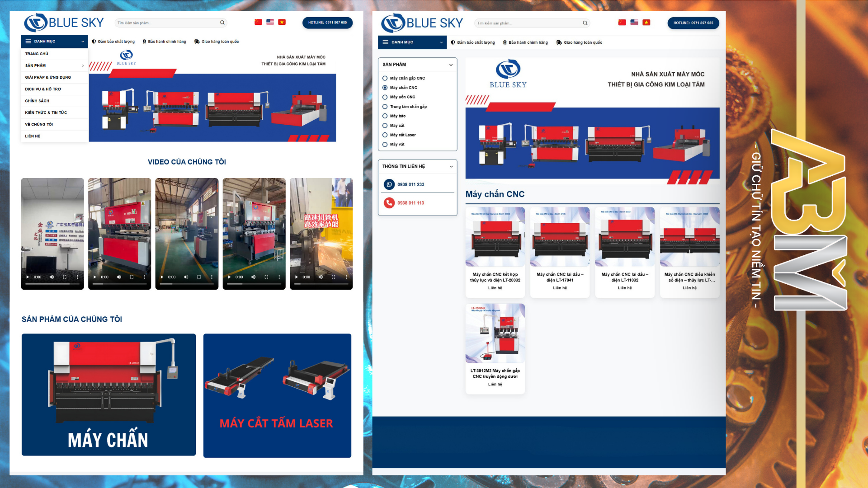This screenshot has height=488, width=868.
Task: Select the US flag on the right page
Action: [x=634, y=23]
